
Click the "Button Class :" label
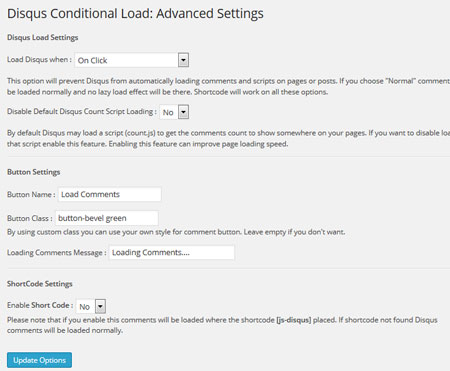click(30, 218)
